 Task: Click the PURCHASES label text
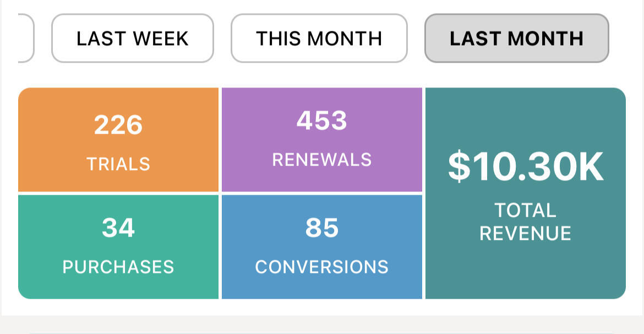[x=118, y=267]
